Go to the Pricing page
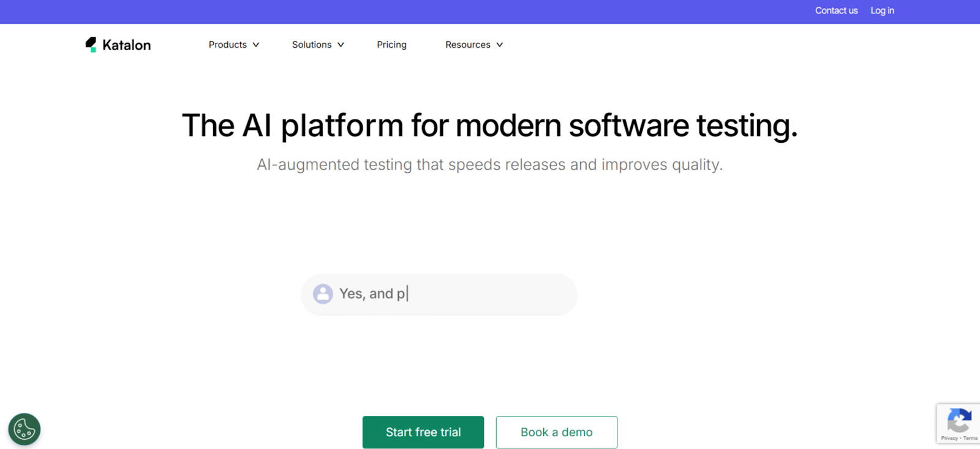980x449 pixels. [x=392, y=45]
